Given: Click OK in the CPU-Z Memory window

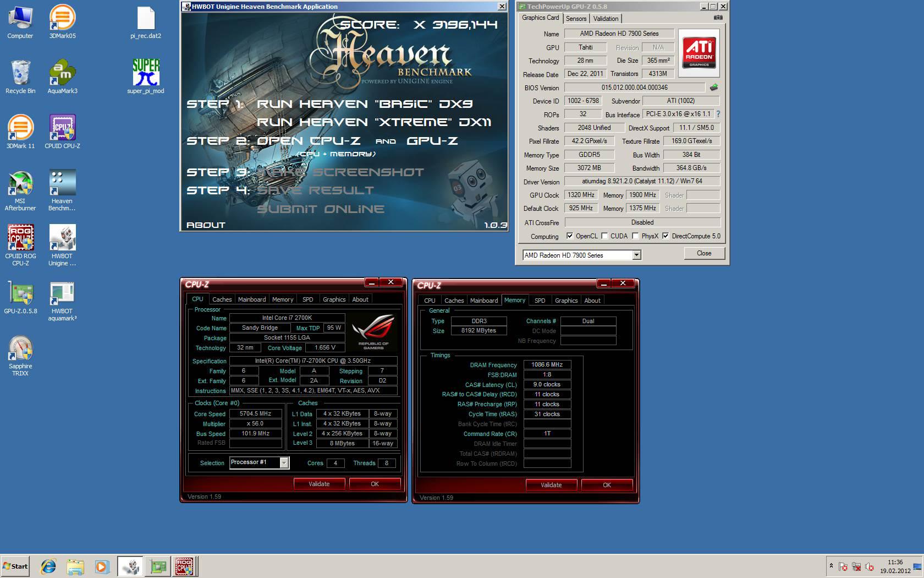Looking at the screenshot, I should pos(607,485).
